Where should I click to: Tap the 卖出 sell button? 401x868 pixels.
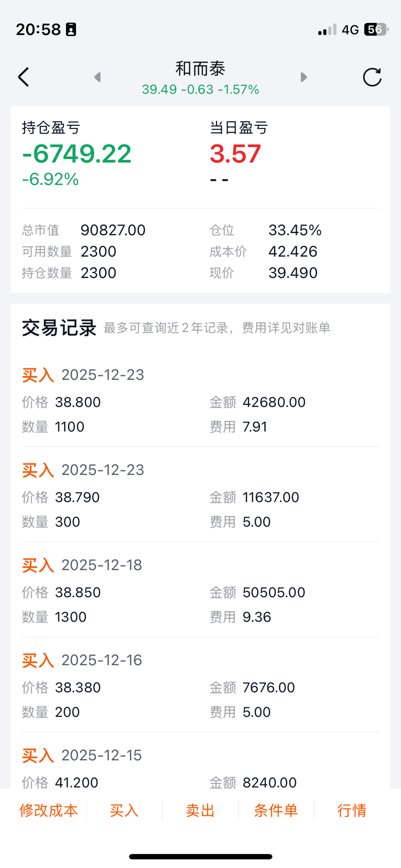pyautogui.click(x=200, y=810)
